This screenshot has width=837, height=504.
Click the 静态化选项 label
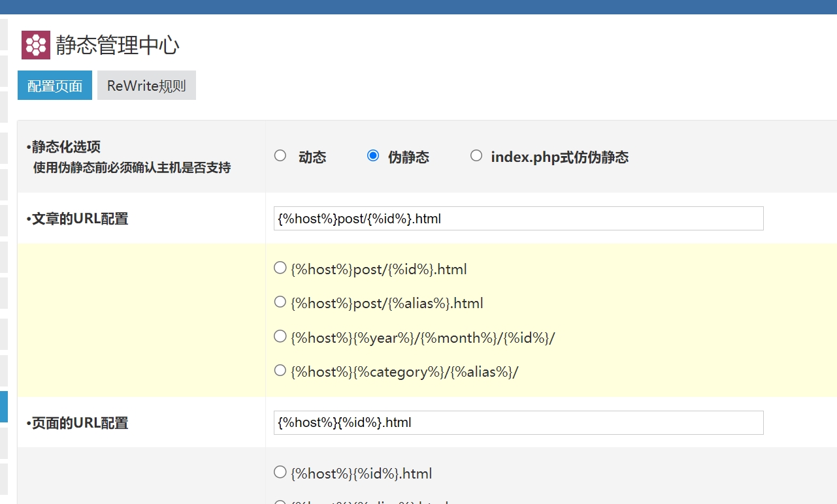[66, 147]
